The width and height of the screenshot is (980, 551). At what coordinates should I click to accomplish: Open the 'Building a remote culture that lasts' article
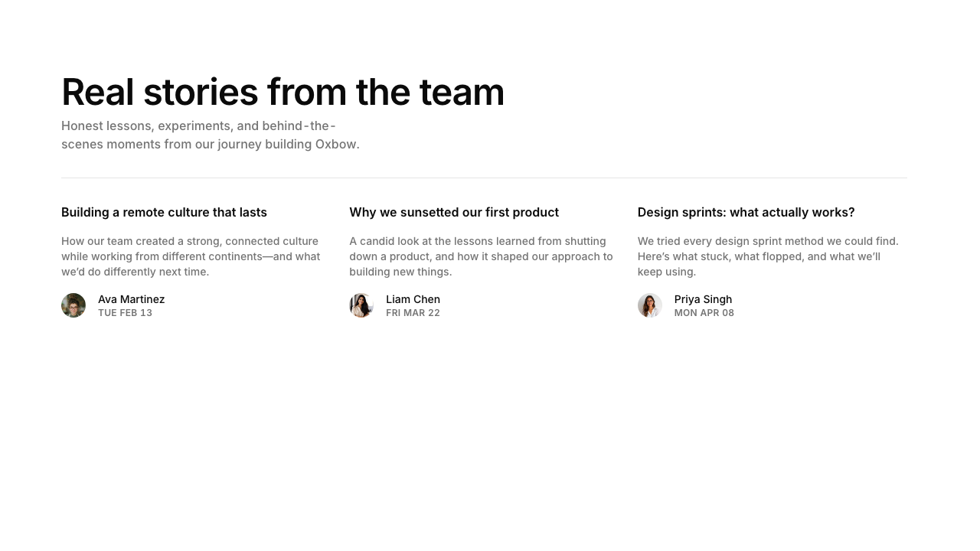pos(164,212)
